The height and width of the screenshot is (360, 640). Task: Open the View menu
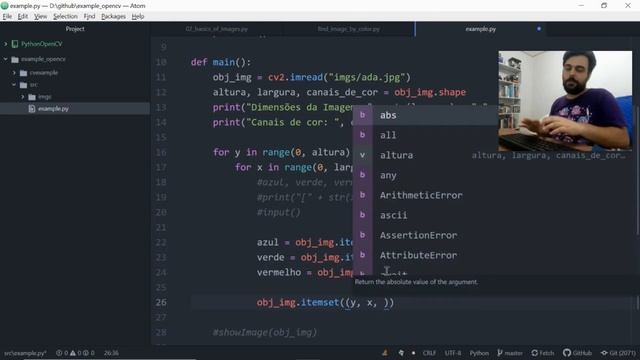click(x=40, y=16)
